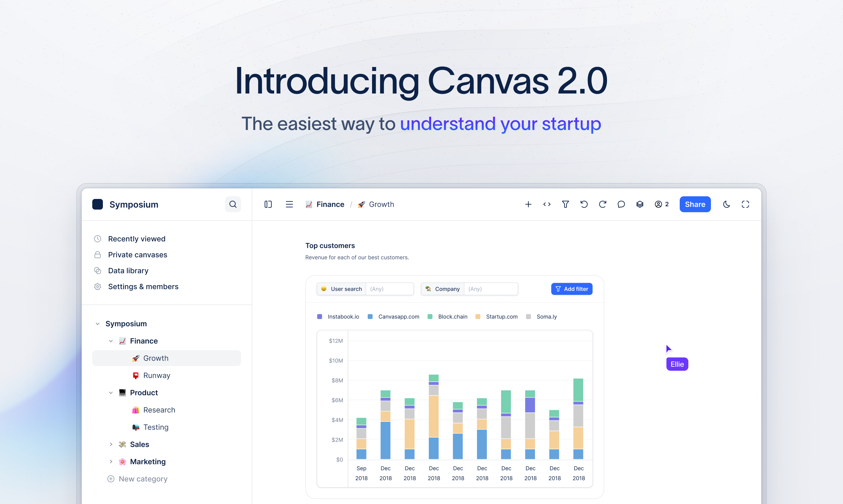Click the plus add icon in toolbar
The width and height of the screenshot is (843, 504).
click(x=528, y=204)
